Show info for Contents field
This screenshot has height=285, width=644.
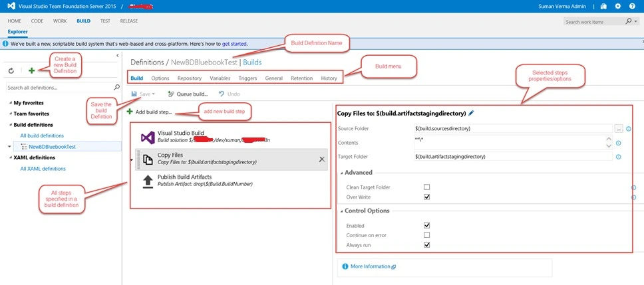pos(618,143)
